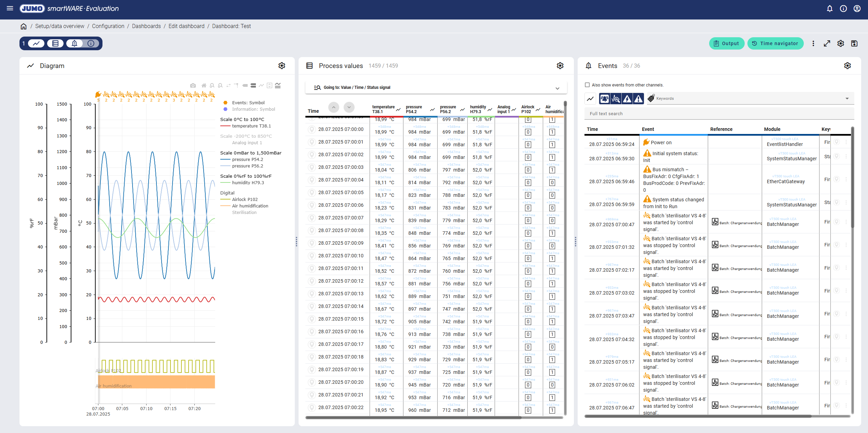This screenshot has width=868, height=433.
Task: Select the process values tab icon
Action: tap(55, 43)
